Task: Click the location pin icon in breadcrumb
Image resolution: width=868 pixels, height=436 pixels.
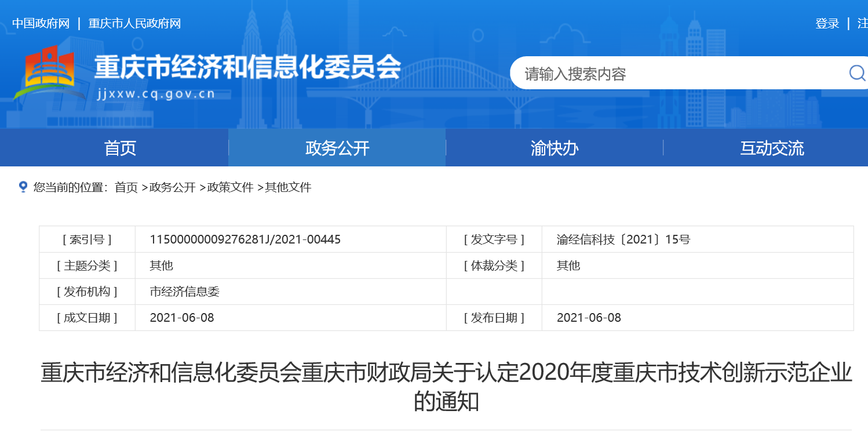Action: [23, 187]
